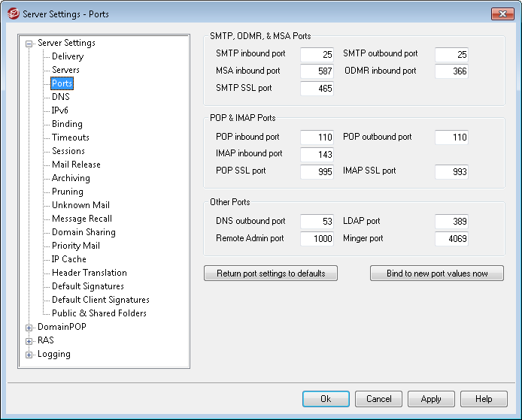Select Header Translation in the tree
Screen dimensions: 522x420
click(89, 273)
